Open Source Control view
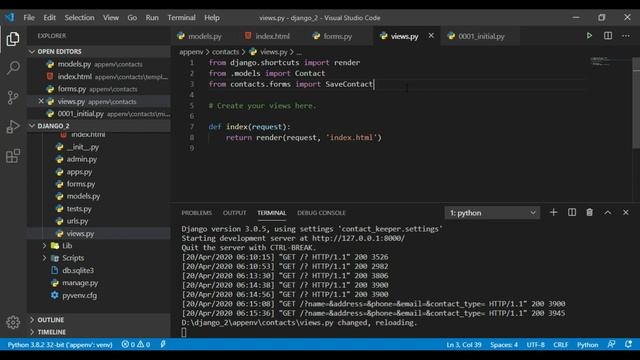 [x=13, y=97]
